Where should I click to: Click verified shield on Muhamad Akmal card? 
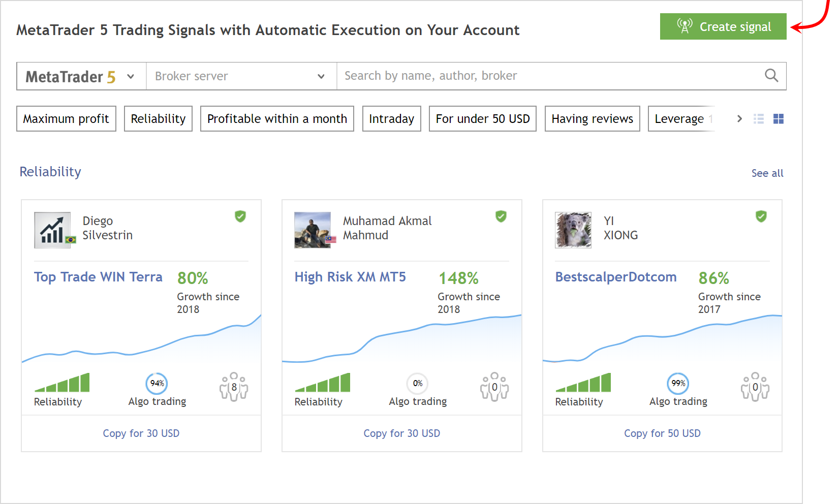click(501, 216)
